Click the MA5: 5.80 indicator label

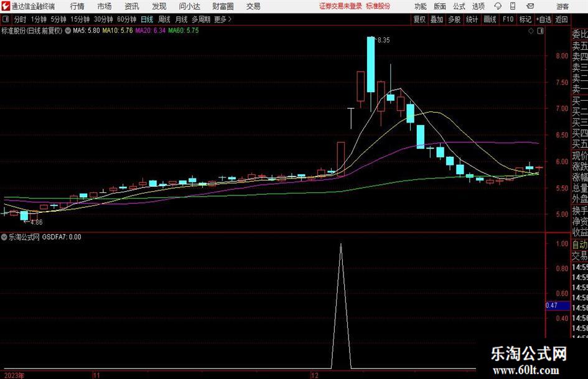[x=86, y=30]
